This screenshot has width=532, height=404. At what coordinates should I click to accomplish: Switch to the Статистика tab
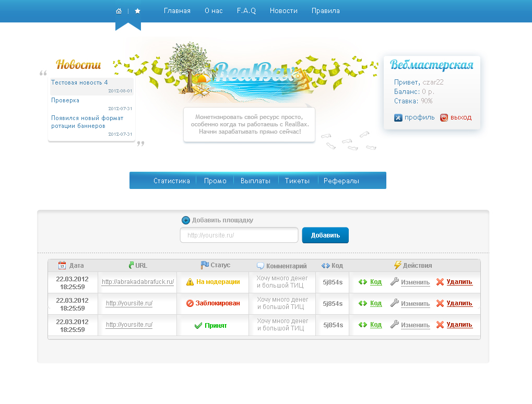(172, 181)
